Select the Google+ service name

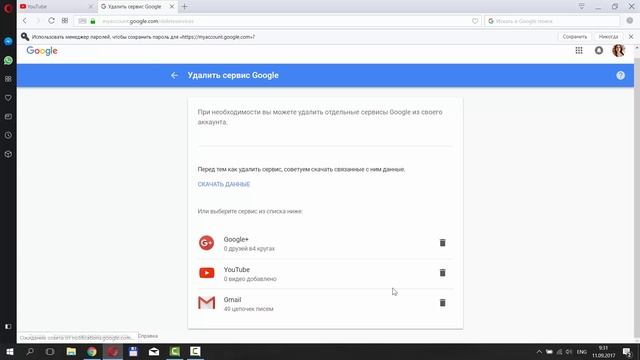[x=236, y=239]
